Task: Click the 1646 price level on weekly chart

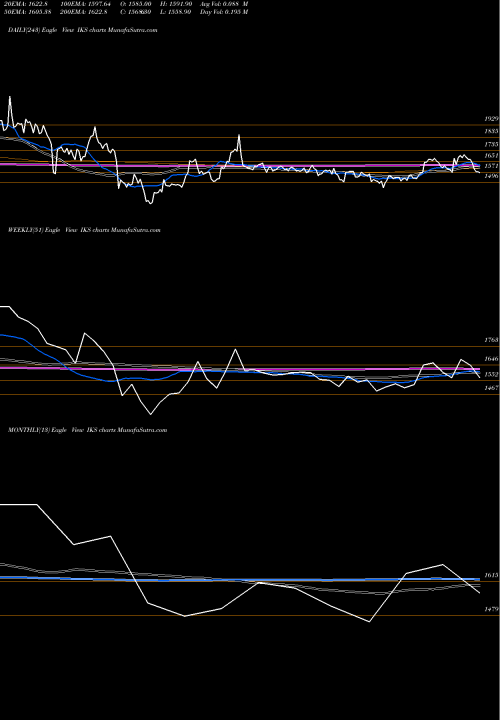Action: pos(492,359)
